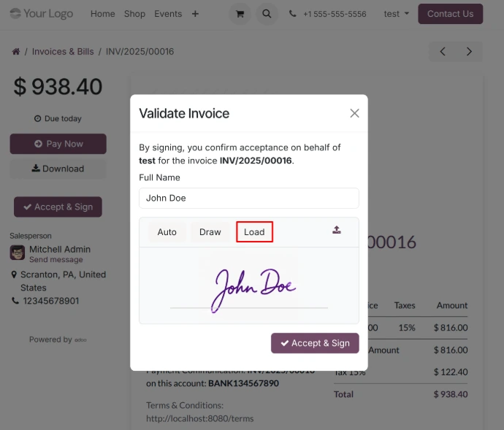Click Mitchell Admin avatar image
Image resolution: width=504 pixels, height=430 pixels.
click(18, 253)
